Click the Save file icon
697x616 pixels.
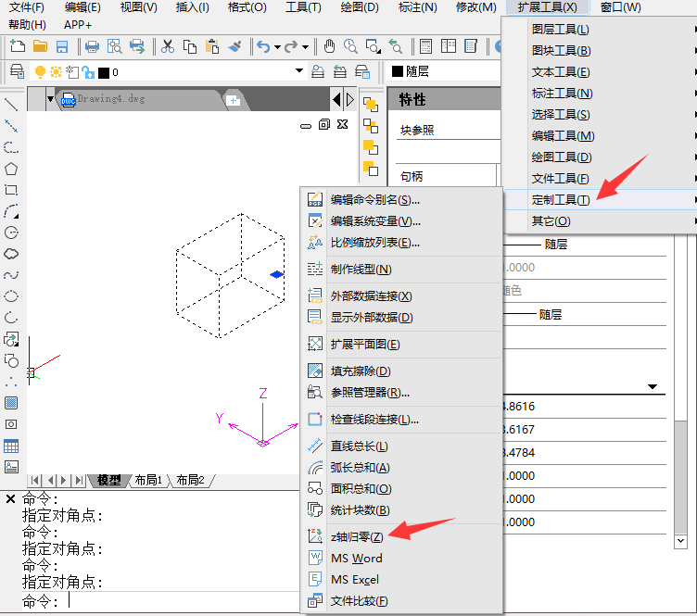62,45
